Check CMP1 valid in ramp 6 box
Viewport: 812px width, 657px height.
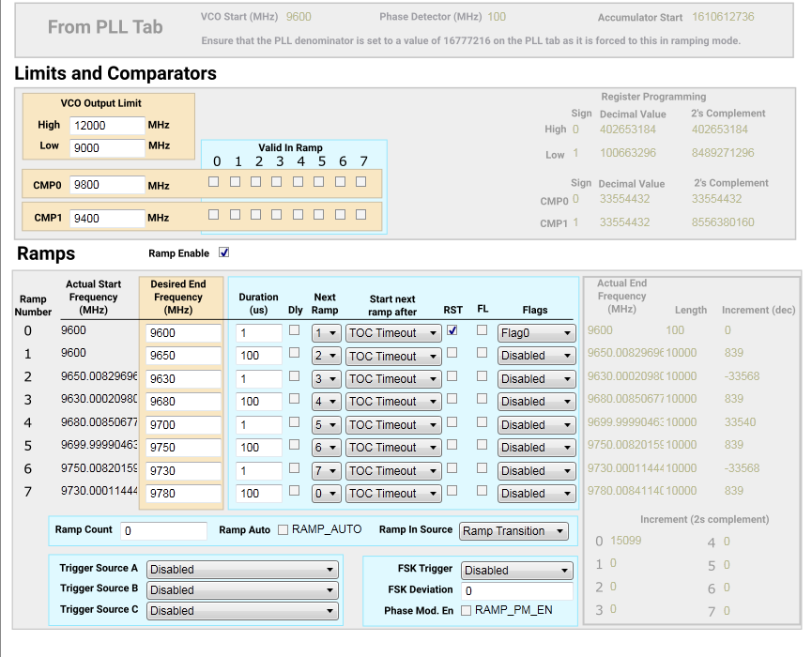click(x=340, y=214)
